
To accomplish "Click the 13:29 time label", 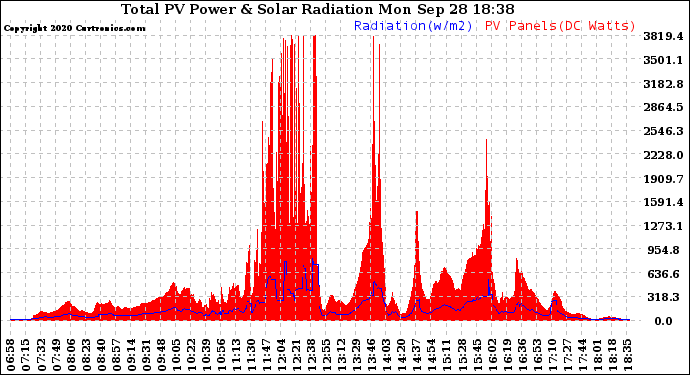I will point(357,355).
